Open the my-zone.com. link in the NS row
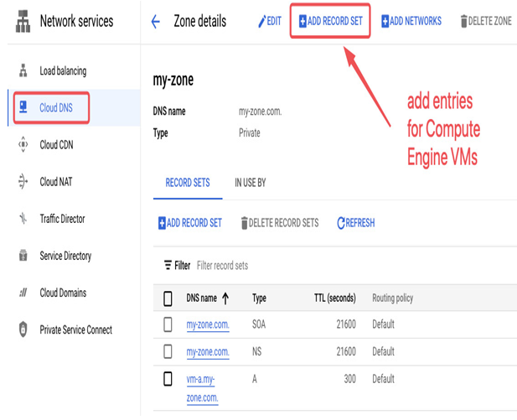The width and height of the screenshot is (517, 420). (208, 352)
